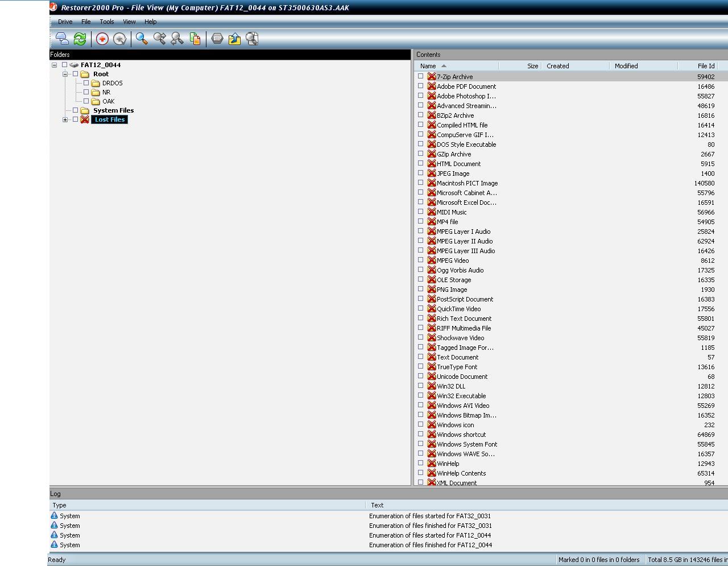Mark the NR folder checkbox
Image resolution: width=728 pixels, height=566 pixels.
coord(86,92)
